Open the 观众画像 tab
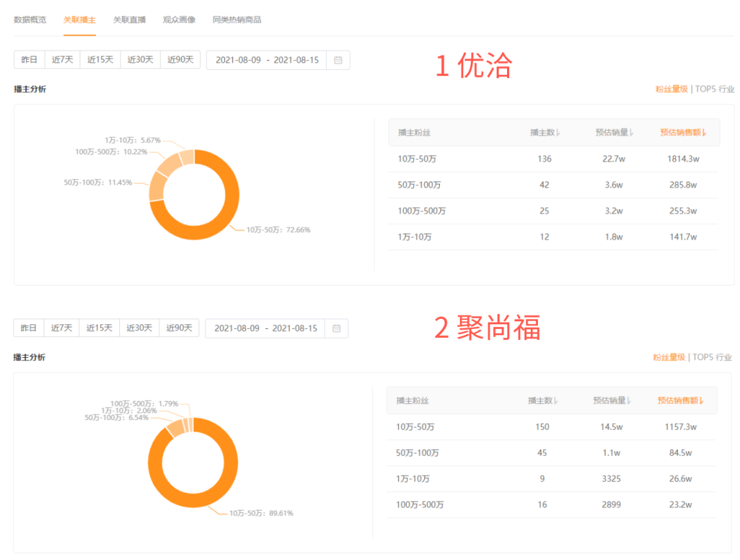This screenshot has width=740, height=560. [x=179, y=20]
